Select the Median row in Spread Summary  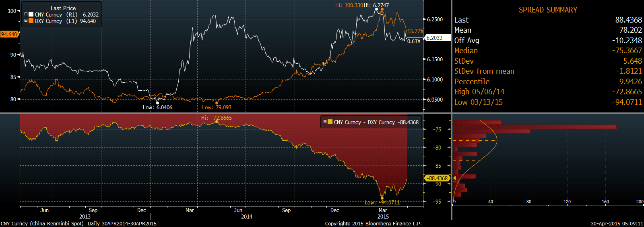[x=547, y=50]
